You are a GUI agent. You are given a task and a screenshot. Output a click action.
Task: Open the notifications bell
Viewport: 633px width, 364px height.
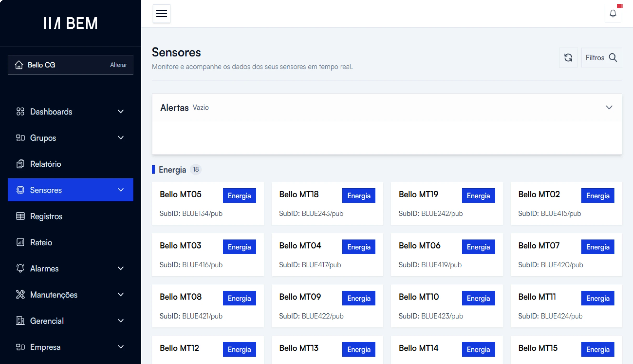pos(613,14)
